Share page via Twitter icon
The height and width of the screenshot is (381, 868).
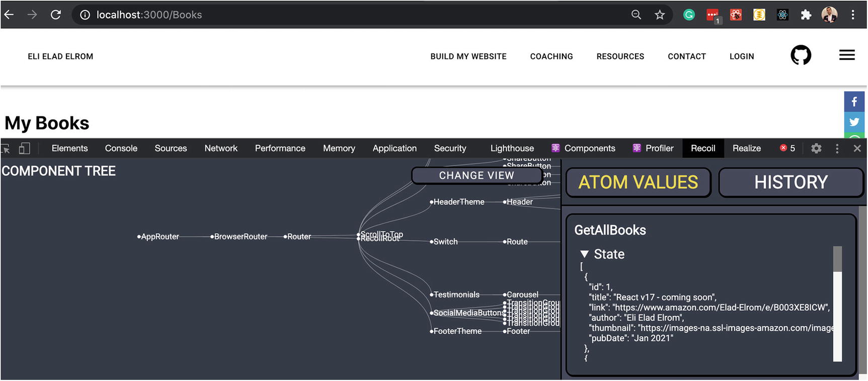tap(854, 122)
